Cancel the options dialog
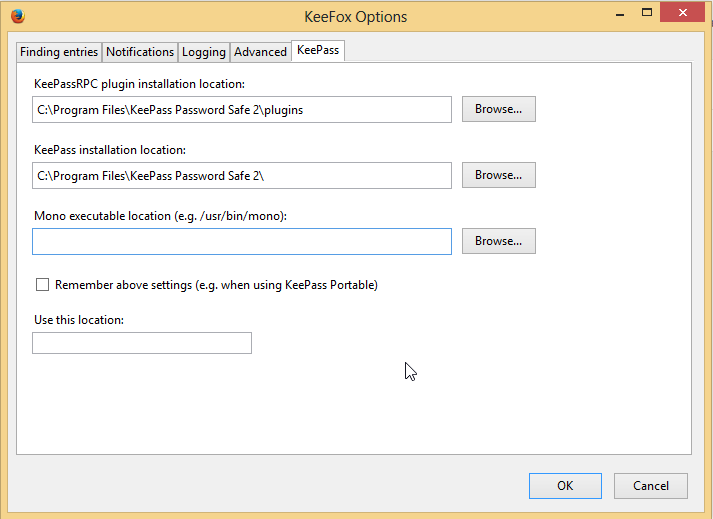Viewport: 713px width, 519px height. pyautogui.click(x=650, y=486)
